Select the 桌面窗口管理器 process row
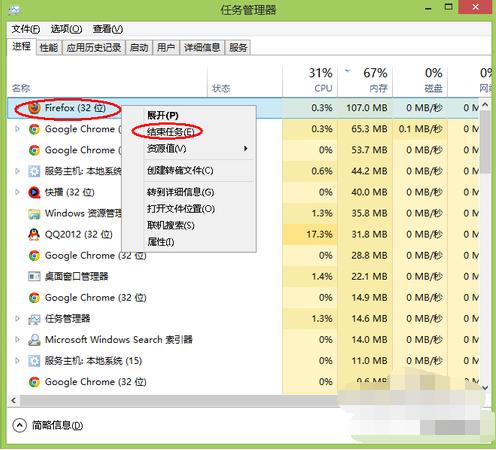 tap(243, 276)
